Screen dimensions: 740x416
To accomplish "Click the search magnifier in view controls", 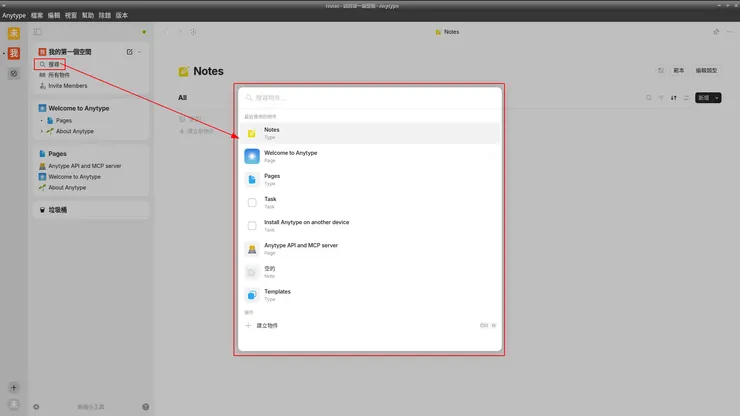I will [x=648, y=98].
